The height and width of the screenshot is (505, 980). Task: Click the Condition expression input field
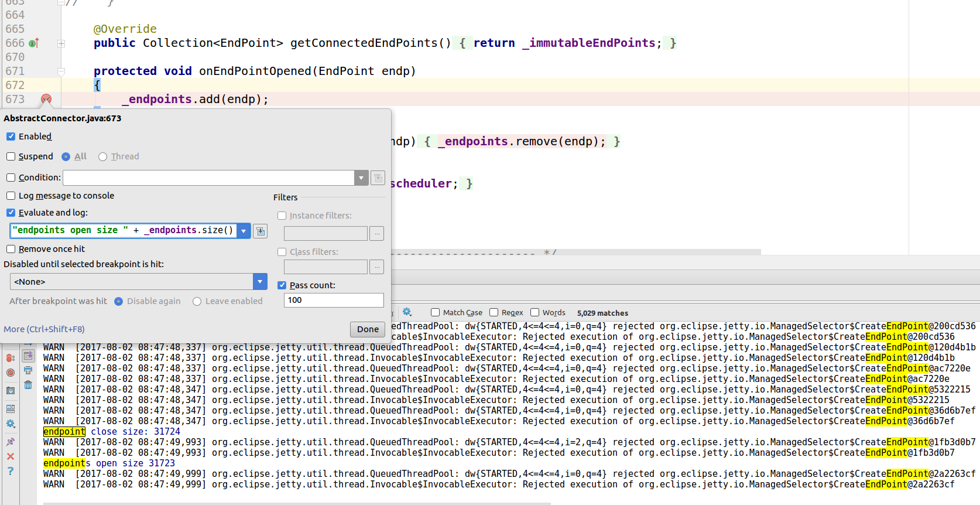tap(209, 178)
